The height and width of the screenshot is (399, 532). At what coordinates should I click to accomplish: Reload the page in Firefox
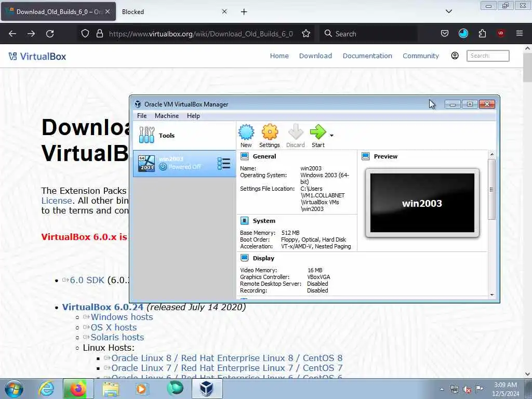tap(50, 34)
